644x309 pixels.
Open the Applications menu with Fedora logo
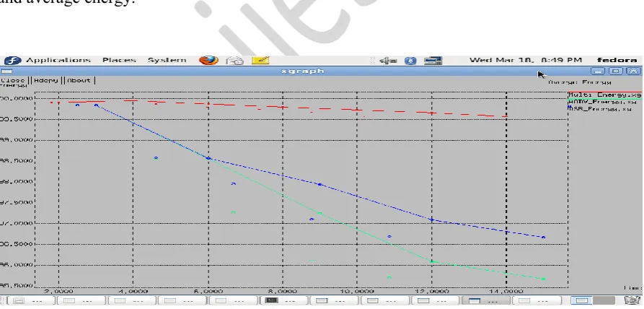click(47, 61)
